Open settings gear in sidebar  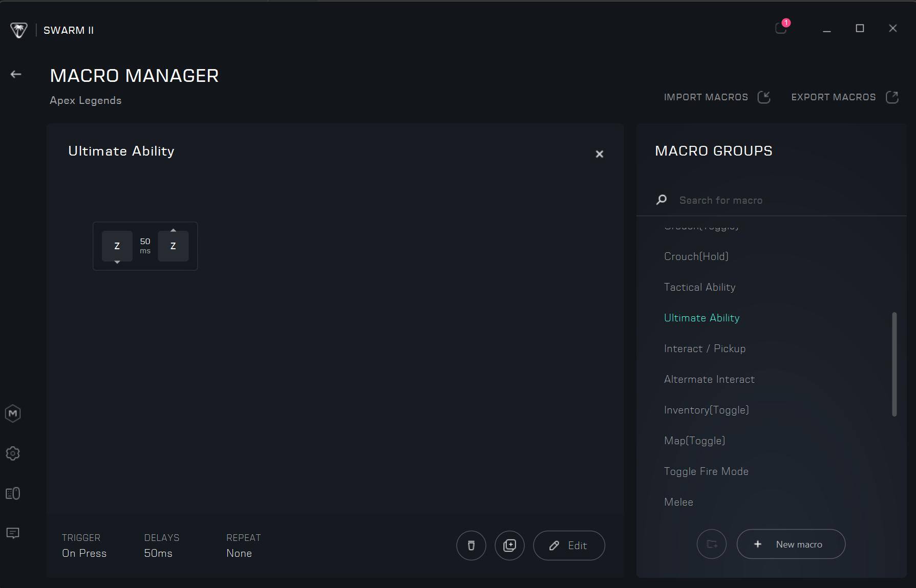click(x=13, y=453)
